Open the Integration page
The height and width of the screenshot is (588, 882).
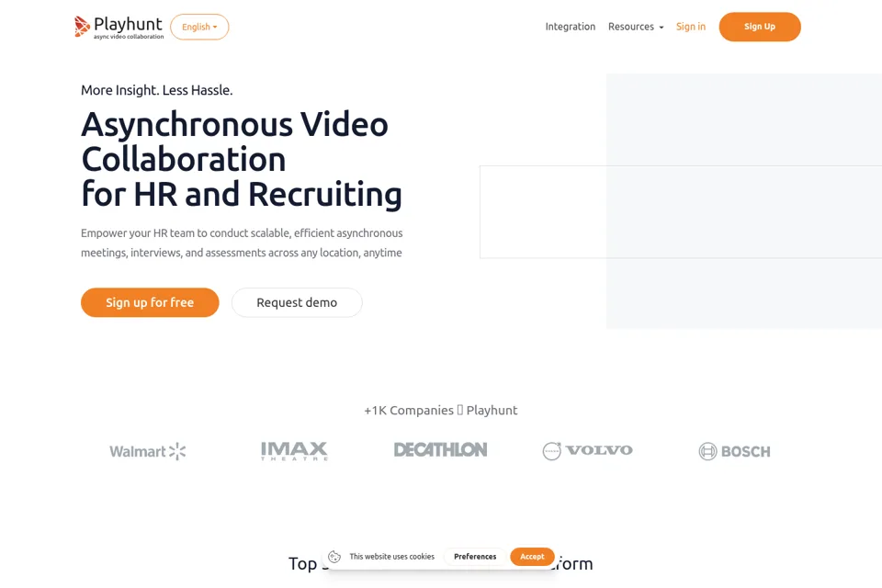click(570, 27)
